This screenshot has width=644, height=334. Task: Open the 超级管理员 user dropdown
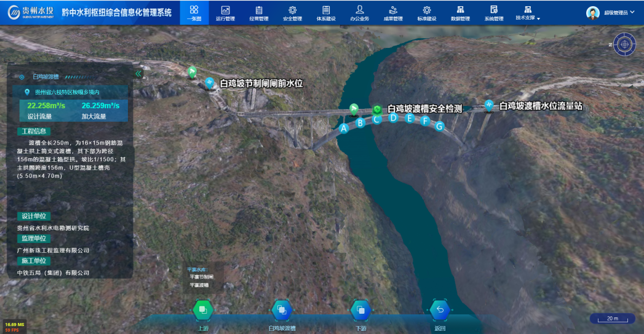click(610, 13)
